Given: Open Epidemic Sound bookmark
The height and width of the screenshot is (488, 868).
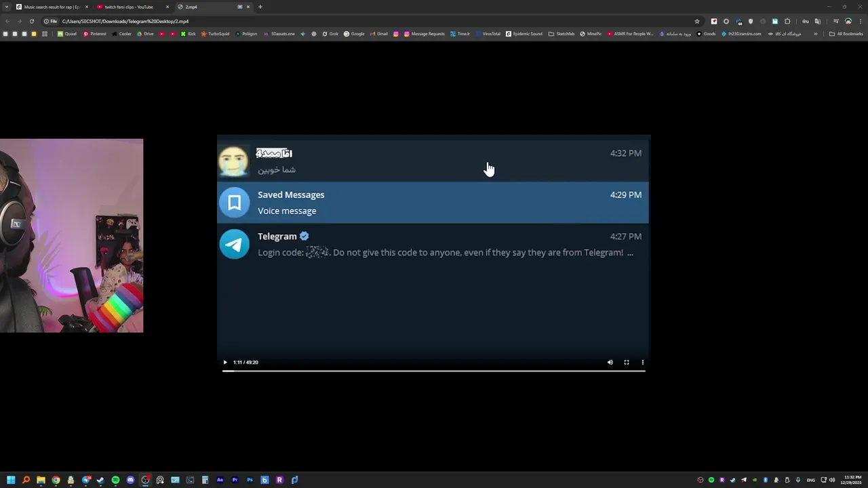Looking at the screenshot, I should tap(524, 33).
